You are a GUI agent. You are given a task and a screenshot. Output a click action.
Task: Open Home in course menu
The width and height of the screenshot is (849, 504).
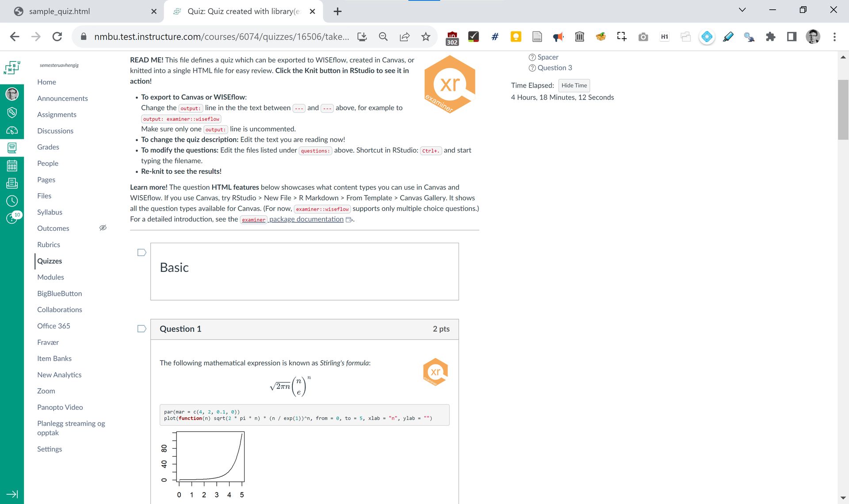click(46, 82)
